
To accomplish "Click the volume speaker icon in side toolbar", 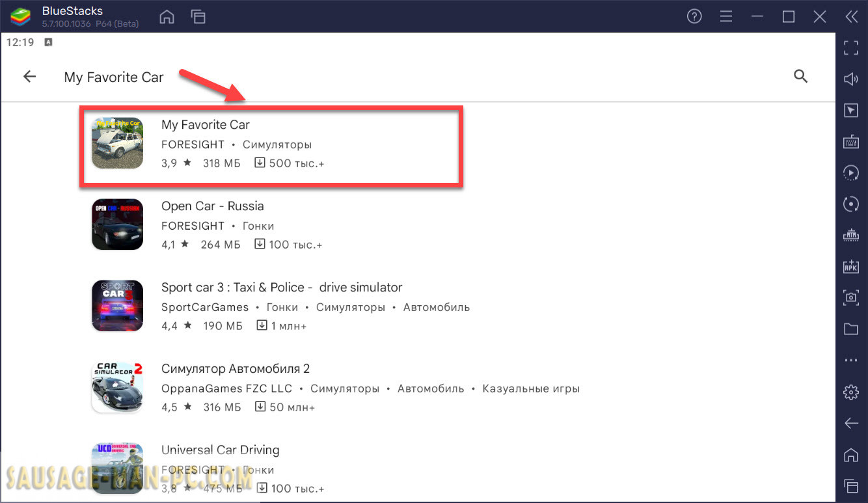I will 851,79.
